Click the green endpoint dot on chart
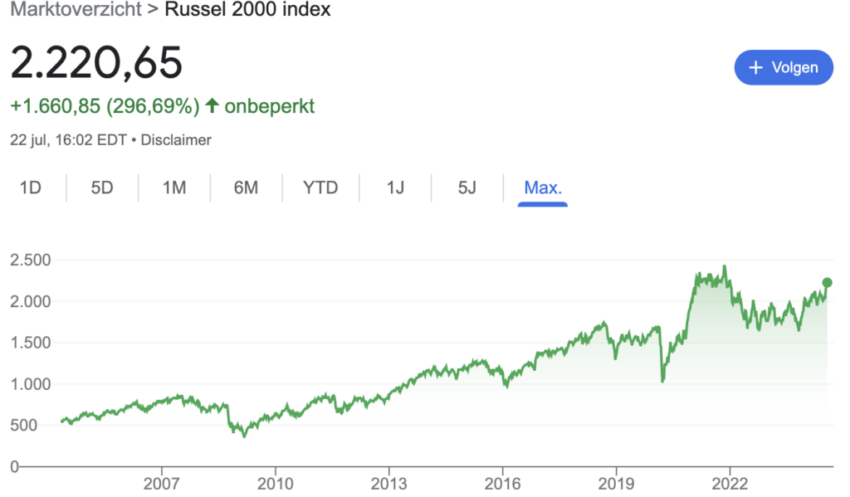This screenshot has height=497, width=850. pyautogui.click(x=827, y=282)
